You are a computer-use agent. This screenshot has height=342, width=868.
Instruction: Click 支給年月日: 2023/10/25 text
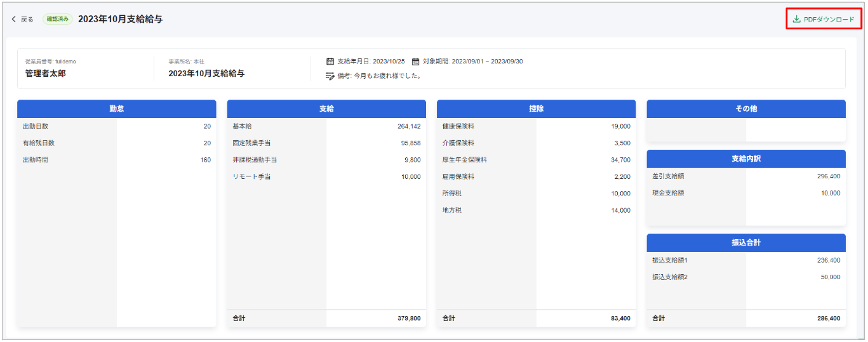[x=371, y=62]
